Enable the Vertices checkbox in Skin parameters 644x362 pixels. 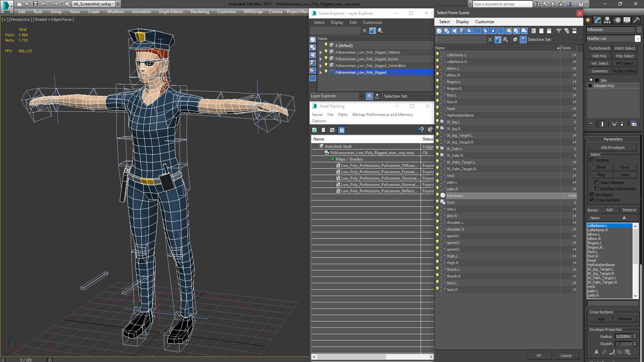(x=592, y=160)
